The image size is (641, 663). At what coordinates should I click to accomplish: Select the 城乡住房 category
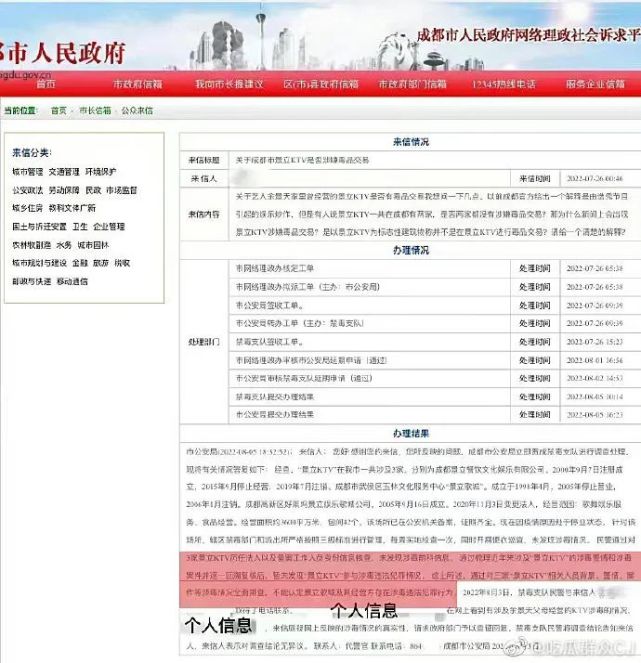pos(28,208)
